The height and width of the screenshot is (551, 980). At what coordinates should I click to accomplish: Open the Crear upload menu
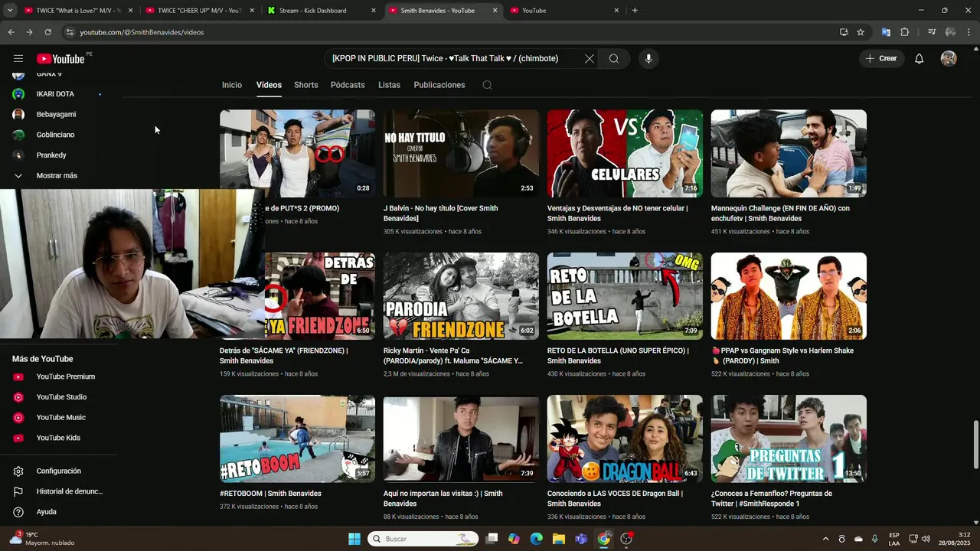pyautogui.click(x=881, y=59)
